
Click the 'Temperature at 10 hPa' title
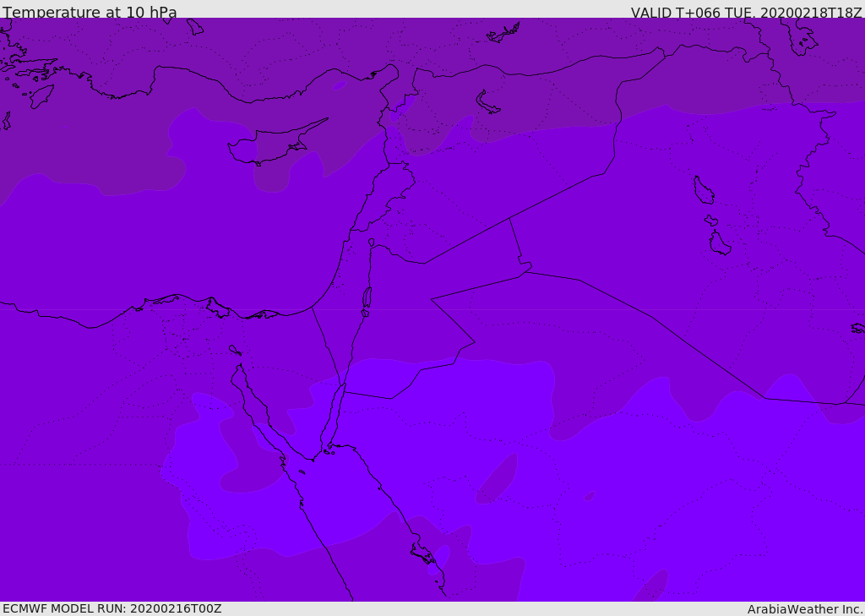tap(90, 12)
